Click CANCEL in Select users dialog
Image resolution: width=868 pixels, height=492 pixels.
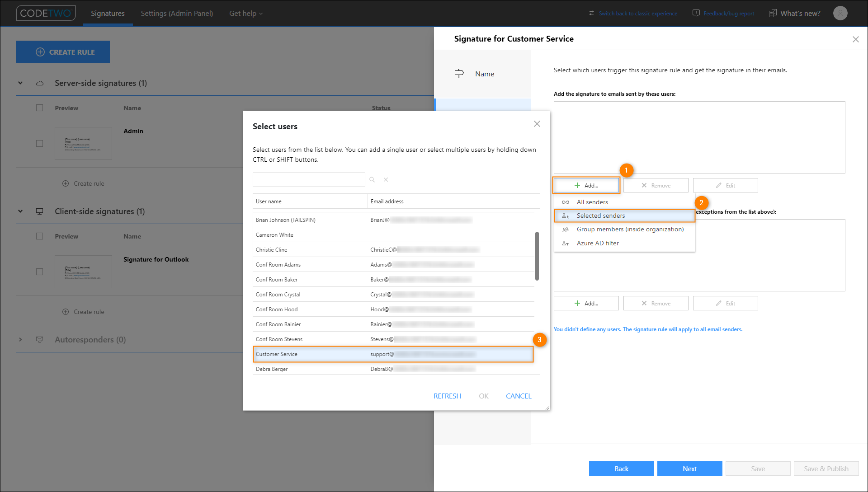pyautogui.click(x=519, y=396)
